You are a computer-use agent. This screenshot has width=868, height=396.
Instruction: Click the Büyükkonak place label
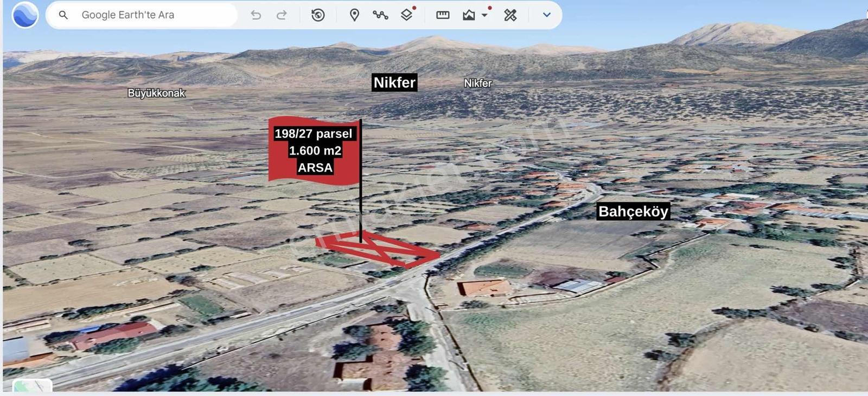[156, 93]
